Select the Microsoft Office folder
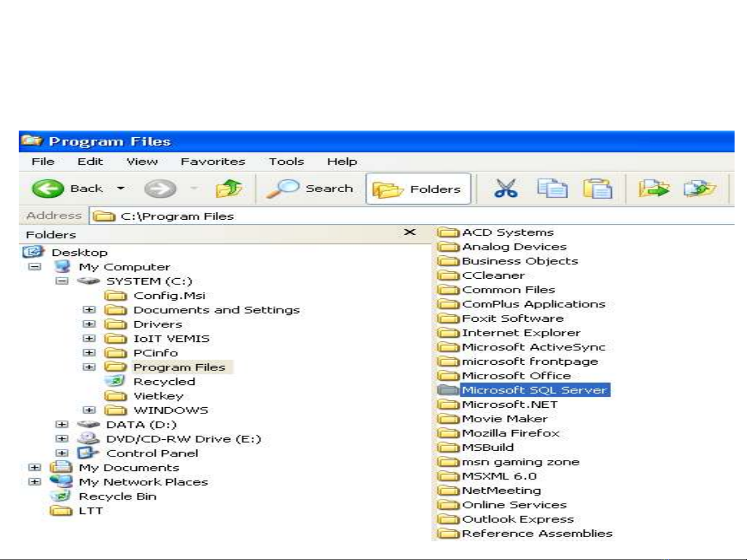This screenshot has height=560, width=747. coord(516,376)
